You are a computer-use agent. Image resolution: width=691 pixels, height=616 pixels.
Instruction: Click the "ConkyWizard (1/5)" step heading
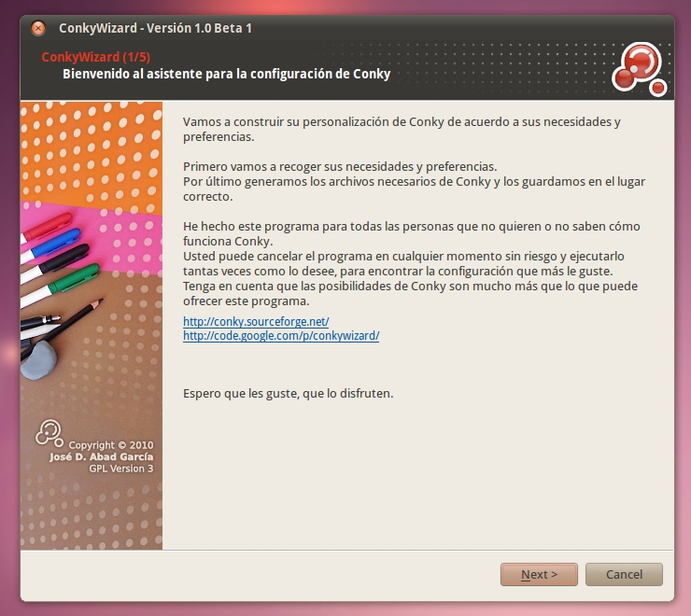coord(95,57)
